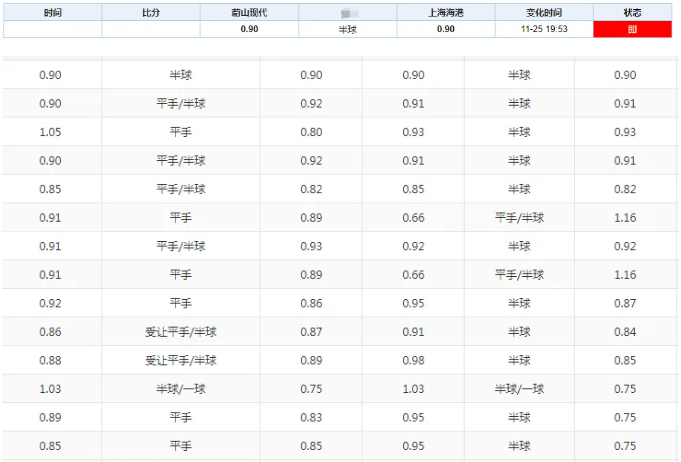Click the 11-25 19:53 change time
Screen dimensions: 681x462
coord(544,30)
